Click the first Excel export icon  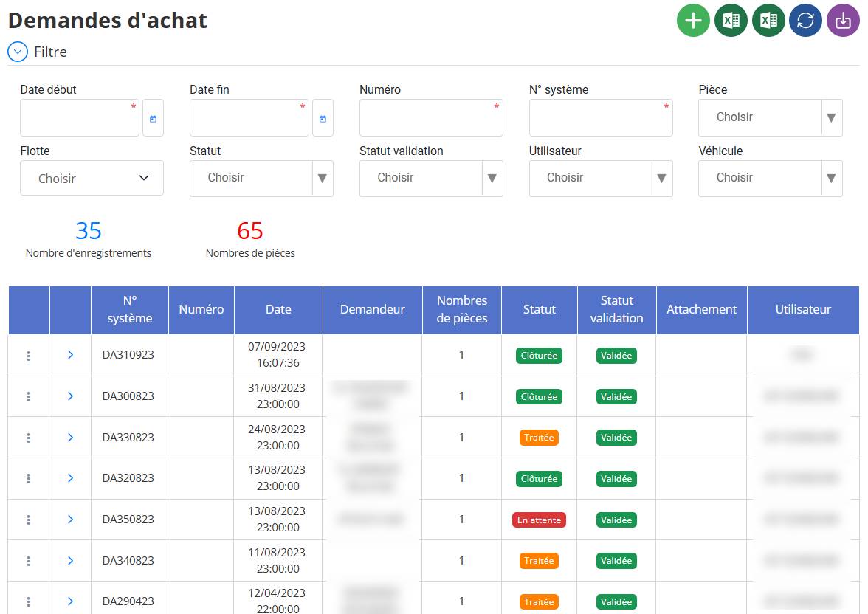tap(731, 21)
